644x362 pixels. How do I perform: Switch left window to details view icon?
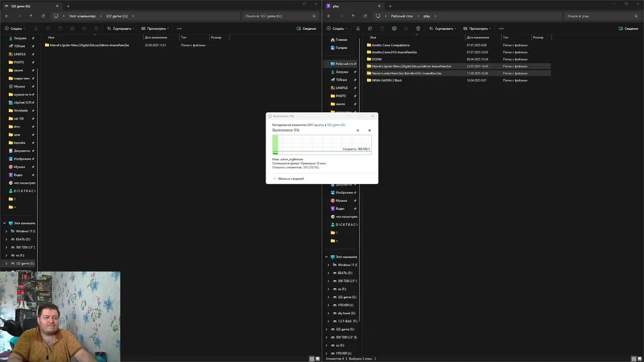(x=312, y=358)
